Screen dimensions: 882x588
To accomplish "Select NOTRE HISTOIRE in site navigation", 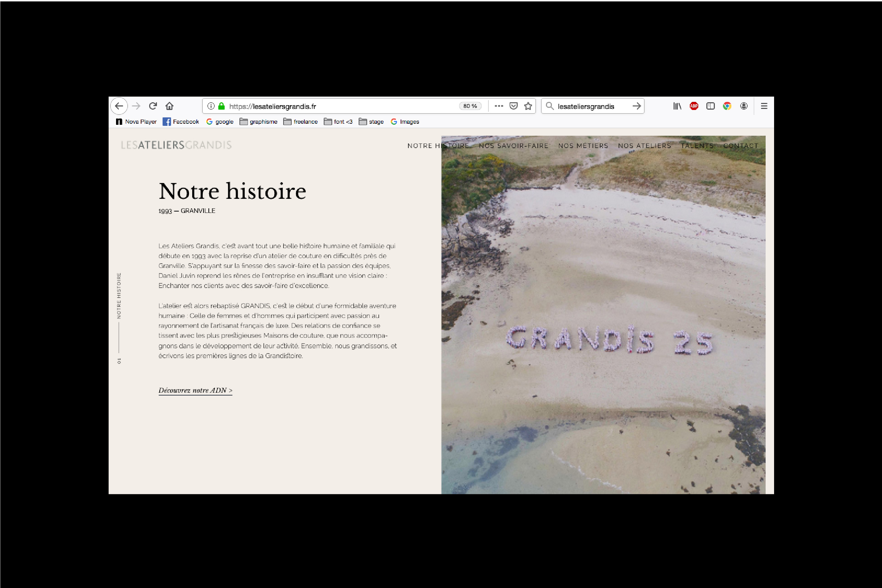I will coord(438,146).
